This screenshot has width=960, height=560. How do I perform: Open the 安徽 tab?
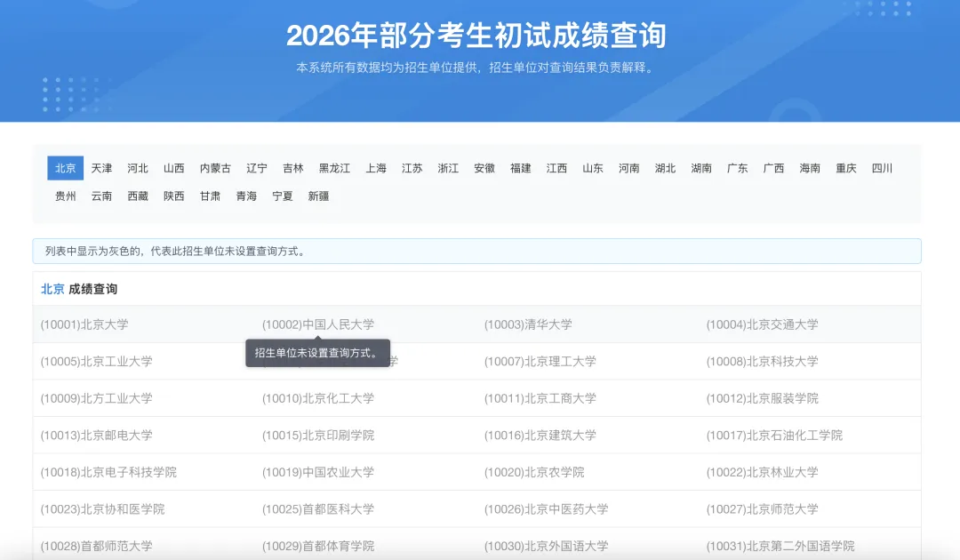point(484,168)
